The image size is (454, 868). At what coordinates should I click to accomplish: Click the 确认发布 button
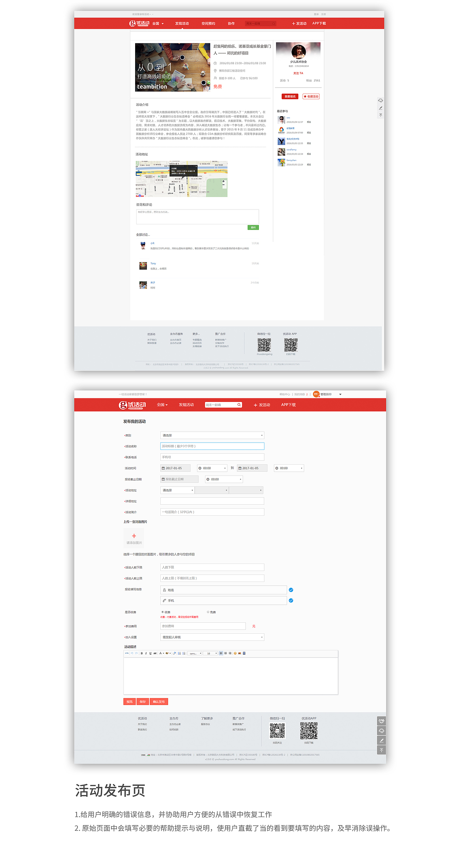click(x=159, y=702)
